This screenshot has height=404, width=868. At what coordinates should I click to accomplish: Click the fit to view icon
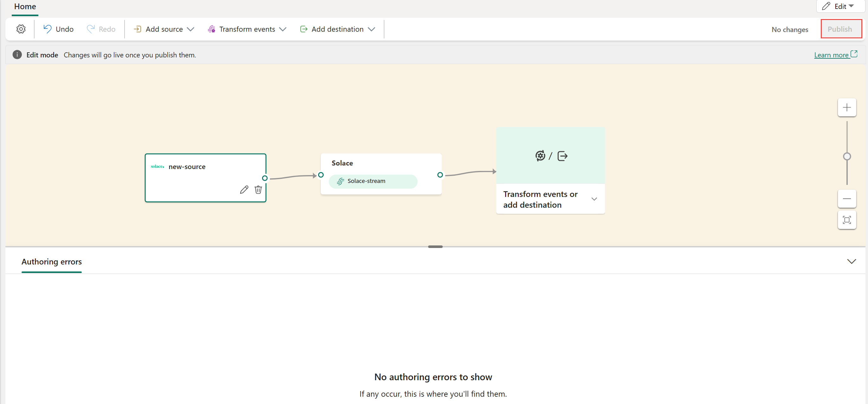tap(846, 220)
